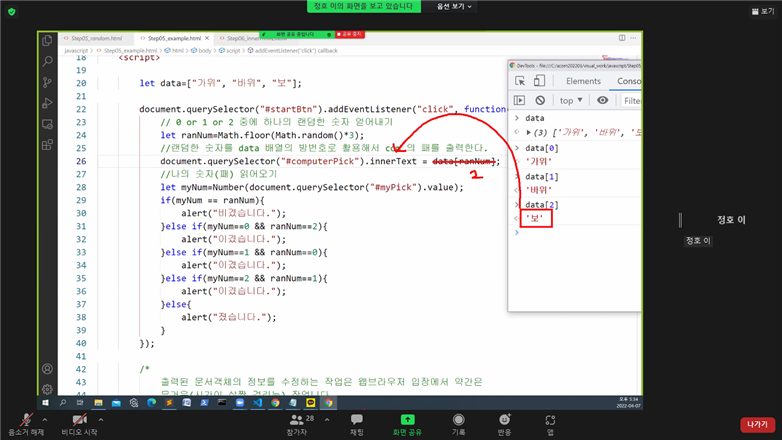The width and height of the screenshot is (782, 440).
Task: Expand participants options arrow
Action: (327, 420)
